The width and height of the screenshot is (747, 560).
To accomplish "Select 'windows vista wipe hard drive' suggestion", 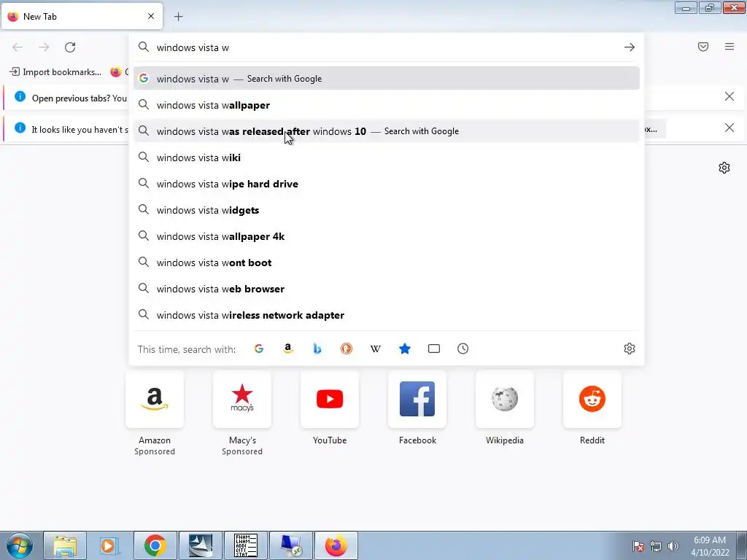I will click(387, 183).
